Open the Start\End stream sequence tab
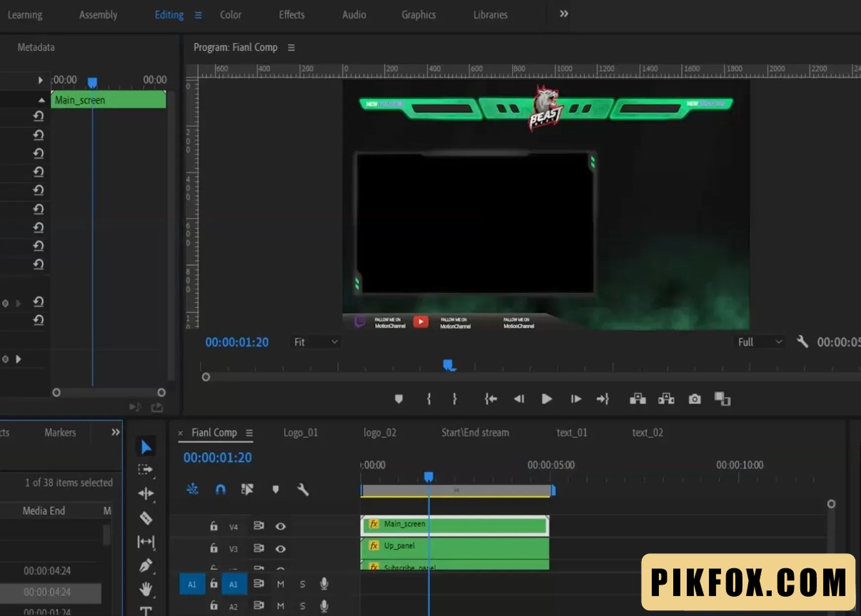 (x=475, y=433)
